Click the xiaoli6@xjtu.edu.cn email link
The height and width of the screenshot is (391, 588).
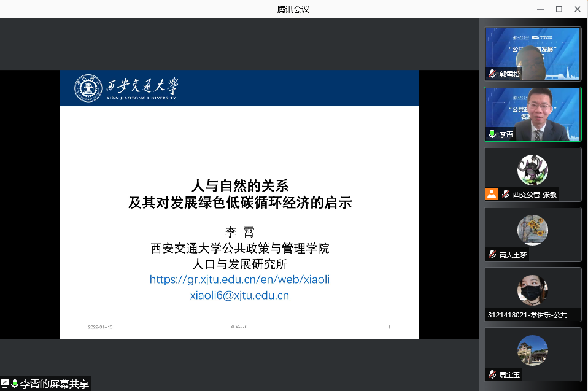239,295
